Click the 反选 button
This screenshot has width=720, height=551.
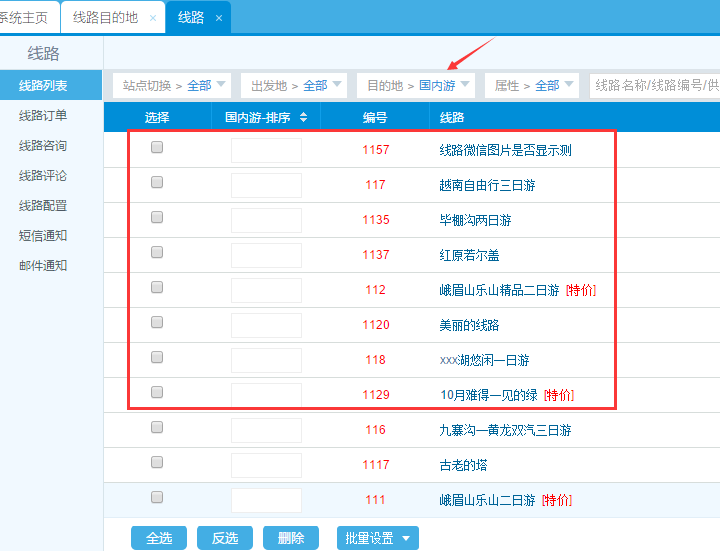225,538
